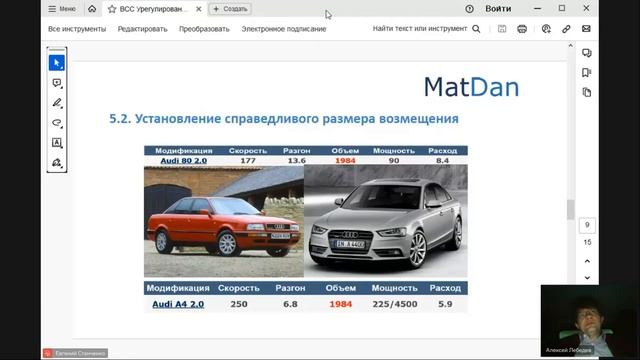The width and height of the screenshot is (640, 360).
Task: Click the vertical scrollbar thumb
Action: point(571,209)
